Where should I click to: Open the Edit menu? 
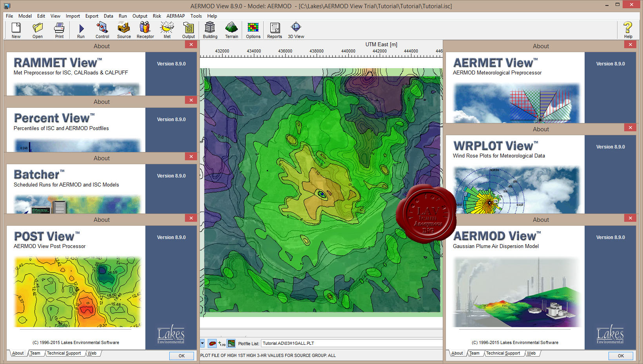point(41,16)
